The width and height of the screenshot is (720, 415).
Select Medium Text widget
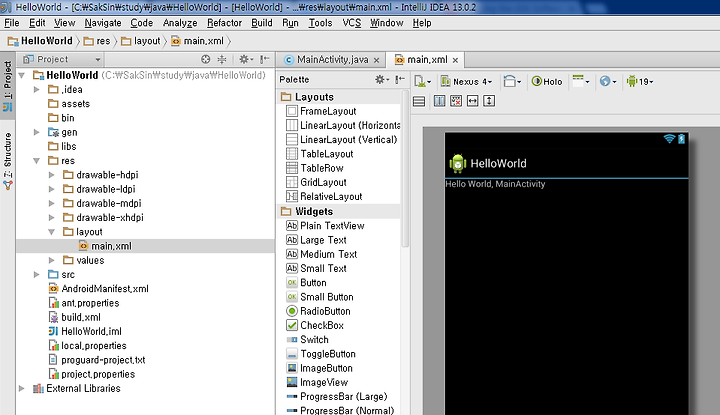pos(321,254)
